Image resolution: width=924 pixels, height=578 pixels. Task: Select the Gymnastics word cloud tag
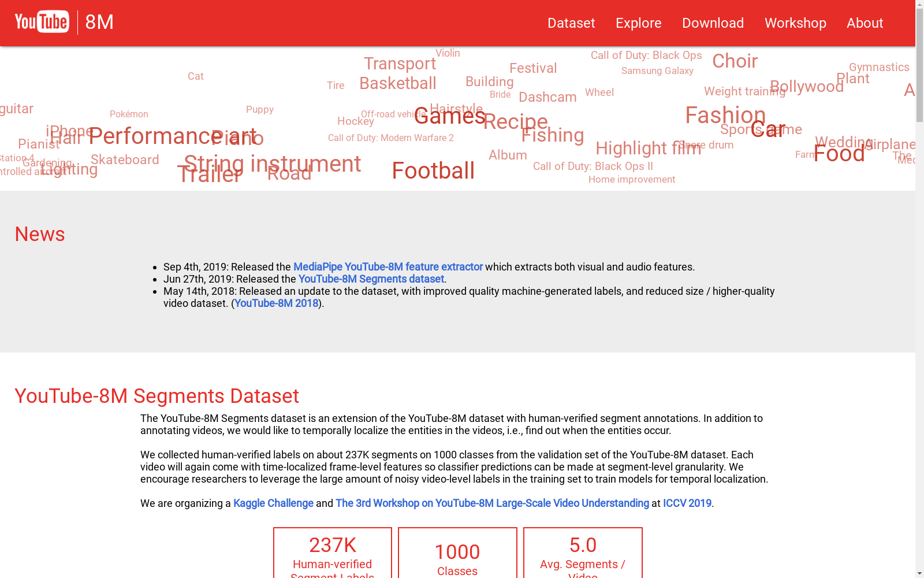[x=879, y=68]
